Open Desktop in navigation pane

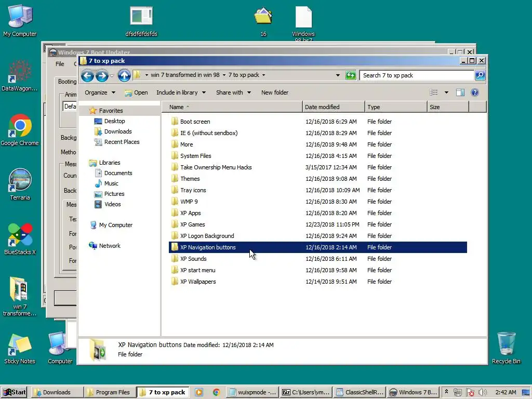pyautogui.click(x=114, y=121)
